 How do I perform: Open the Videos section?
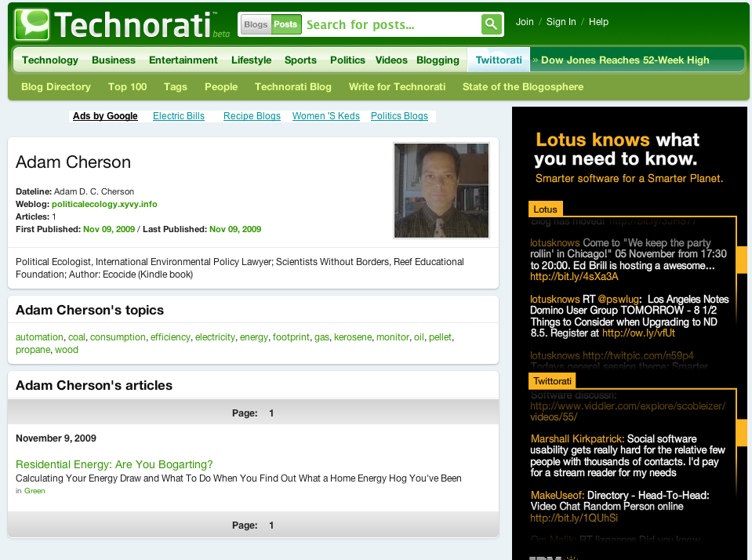[x=391, y=60]
